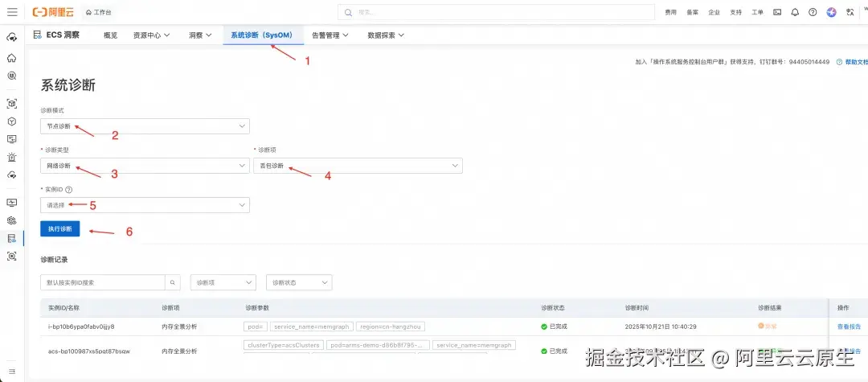Open the 诊断模式 dropdown showing 节点诊断
This screenshot has width=868, height=382.
pos(145,126)
